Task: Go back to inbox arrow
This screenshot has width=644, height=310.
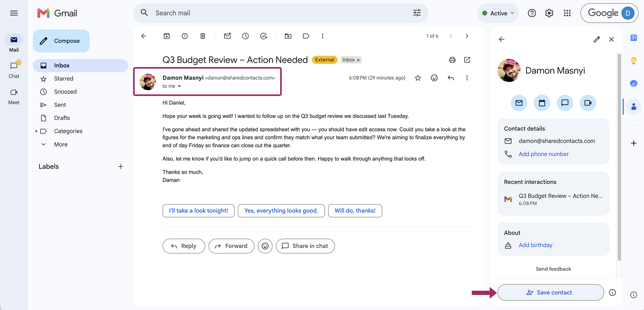Action: point(144,36)
